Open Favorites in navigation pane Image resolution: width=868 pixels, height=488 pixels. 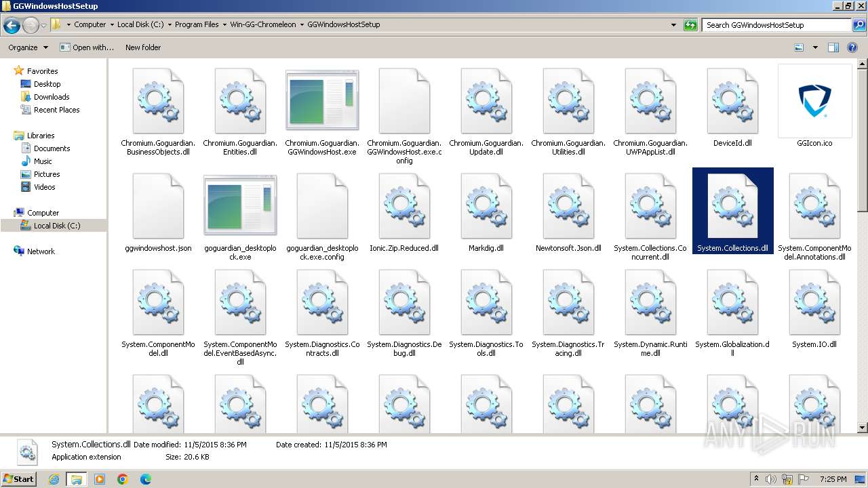[x=42, y=71]
